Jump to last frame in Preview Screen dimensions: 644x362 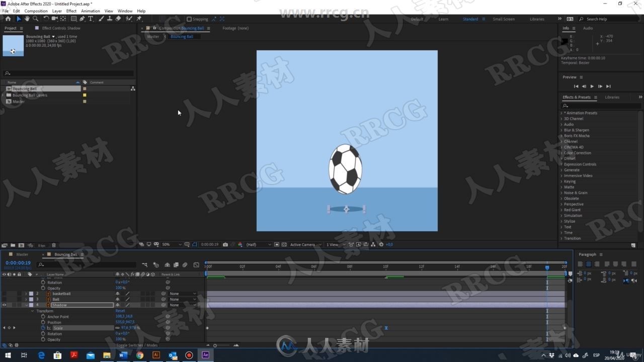pyautogui.click(x=608, y=86)
